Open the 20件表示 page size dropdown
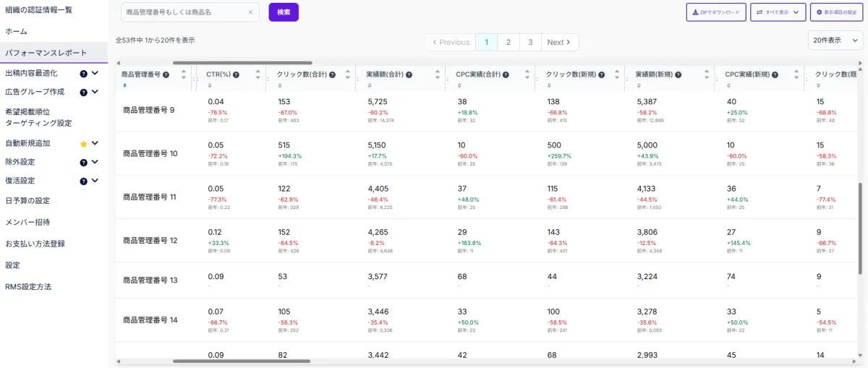The image size is (868, 368). tap(835, 41)
